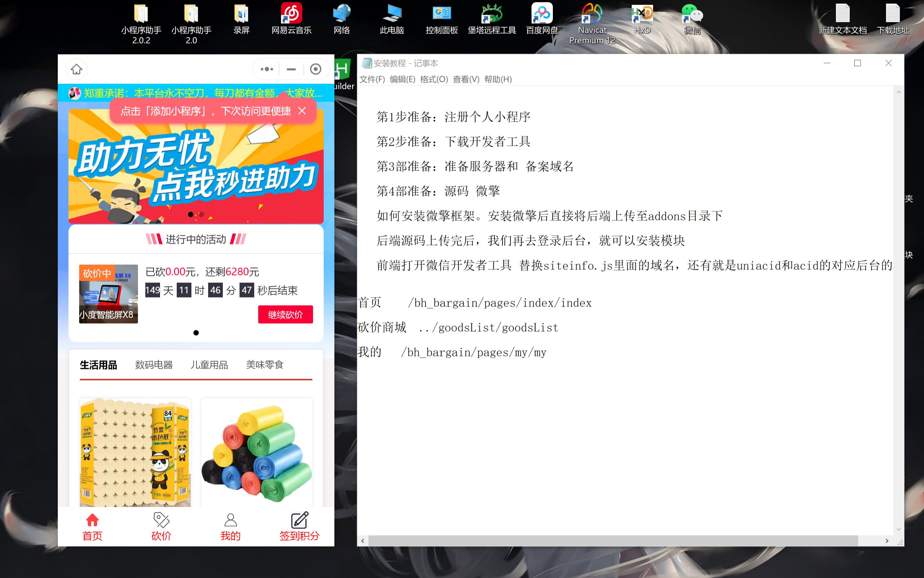The image size is (924, 578).
Task: Open 控制面板 desktop shortcut
Action: pyautogui.click(x=442, y=19)
